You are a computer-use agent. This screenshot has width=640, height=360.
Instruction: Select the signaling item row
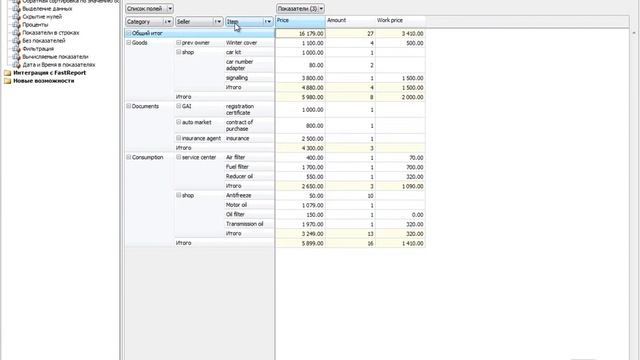coord(249,78)
